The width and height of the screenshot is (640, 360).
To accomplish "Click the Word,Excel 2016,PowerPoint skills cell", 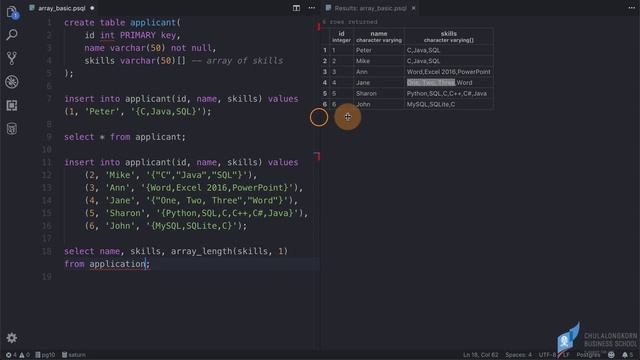I will click(449, 72).
